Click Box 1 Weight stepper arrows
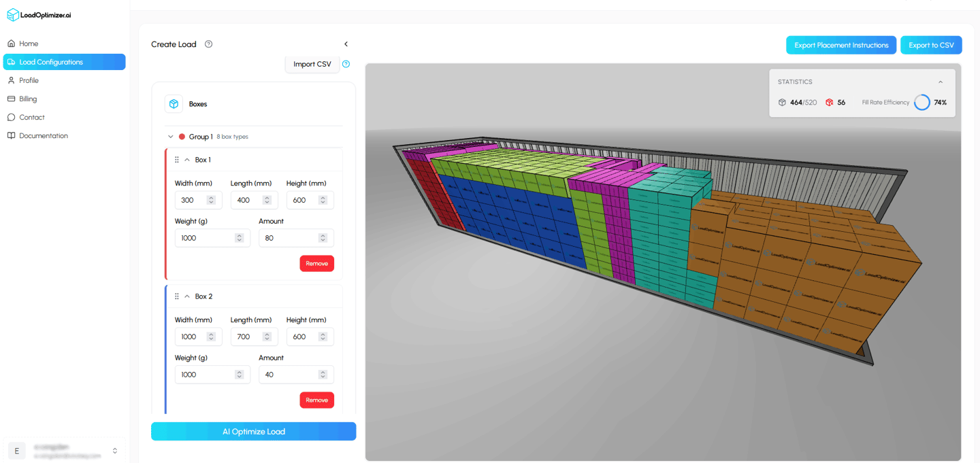The width and height of the screenshot is (980, 463). (239, 238)
